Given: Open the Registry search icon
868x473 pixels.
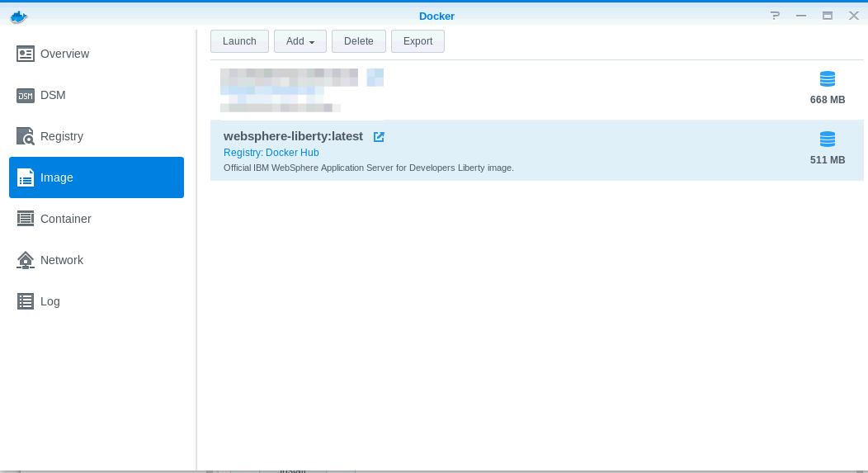Looking at the screenshot, I should click(x=26, y=136).
